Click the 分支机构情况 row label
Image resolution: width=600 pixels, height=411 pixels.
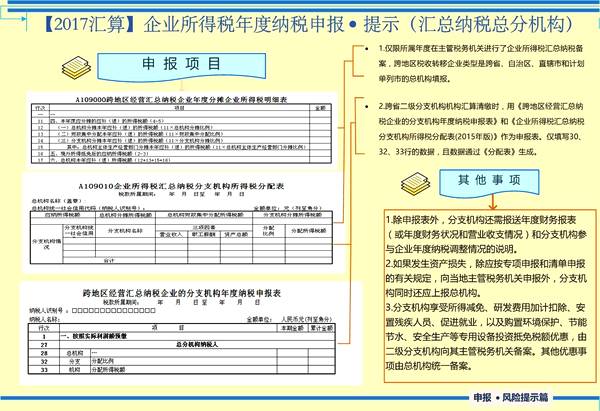click(47, 244)
